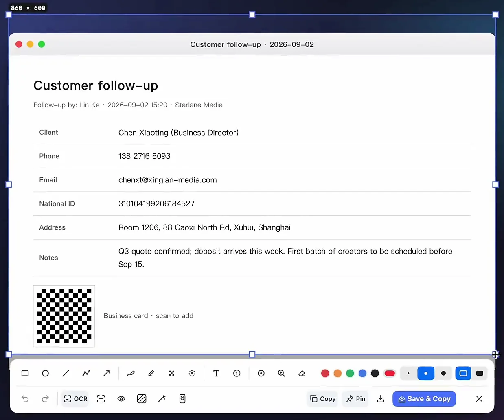Close the screenshot toolbar
Screen dimensions: 504x420
479,399
